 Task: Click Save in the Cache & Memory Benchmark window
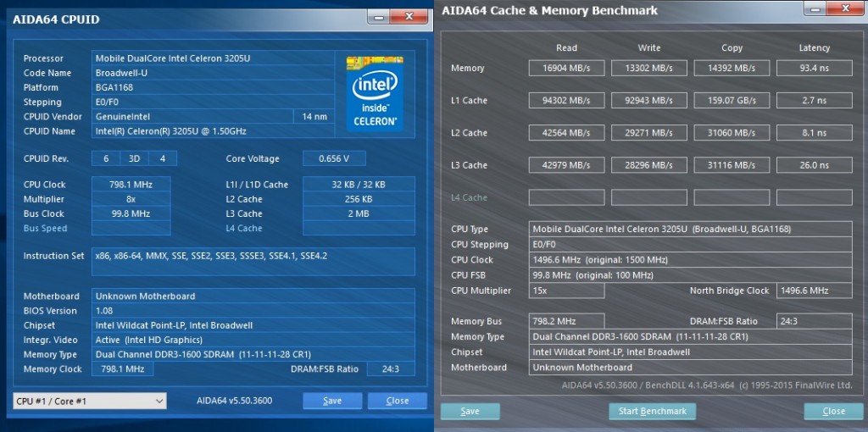(470, 411)
